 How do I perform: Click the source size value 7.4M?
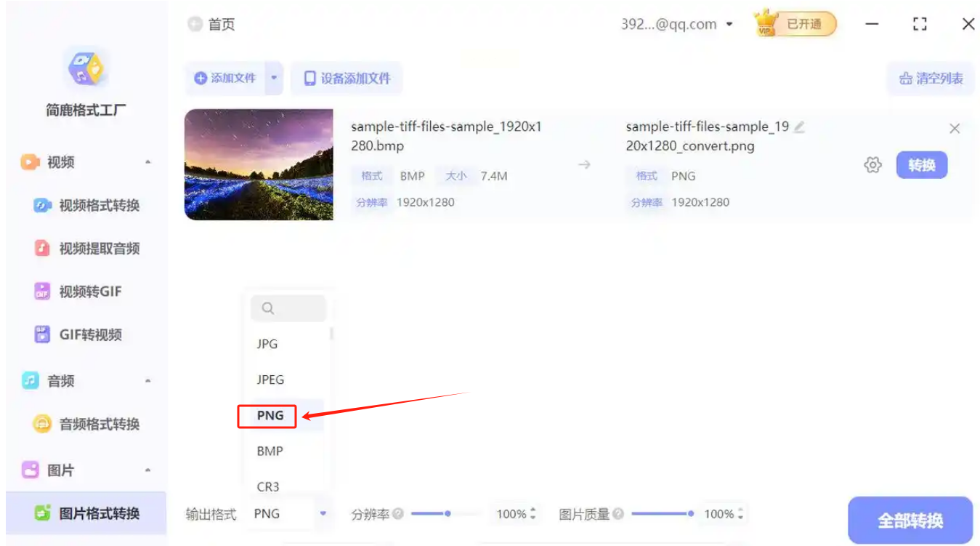494,176
